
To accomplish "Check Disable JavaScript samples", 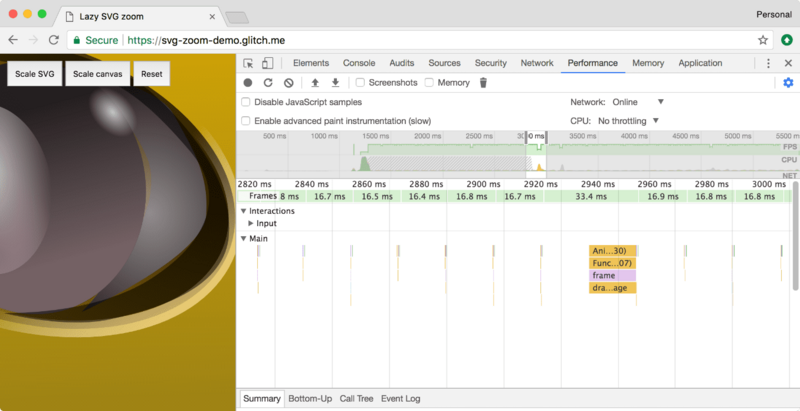I will [x=246, y=102].
